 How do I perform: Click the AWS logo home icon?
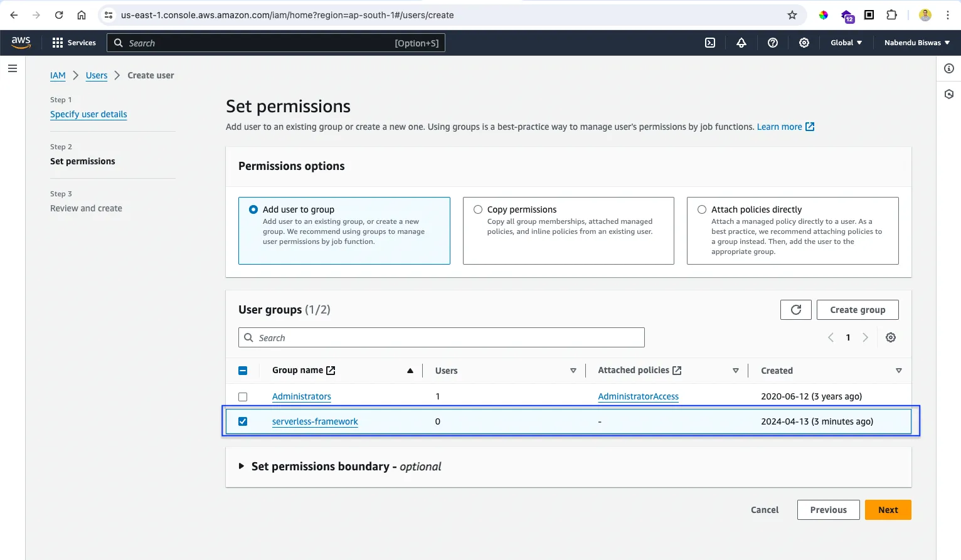(21, 42)
